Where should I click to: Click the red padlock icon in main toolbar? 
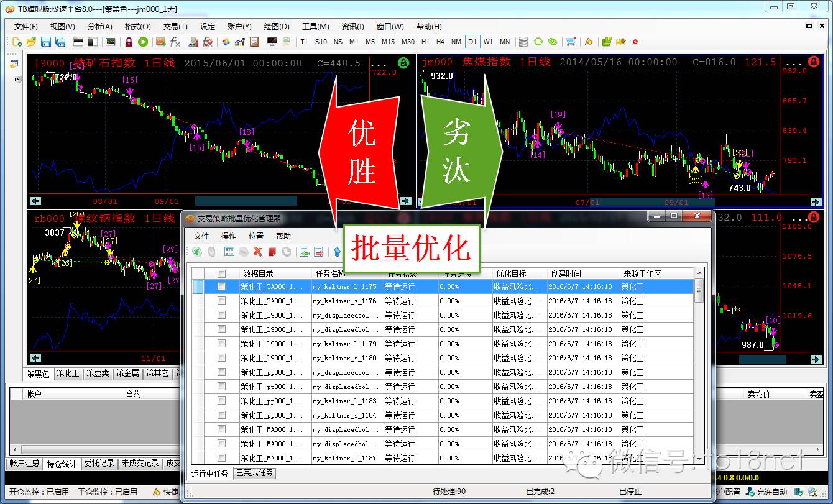(x=129, y=42)
